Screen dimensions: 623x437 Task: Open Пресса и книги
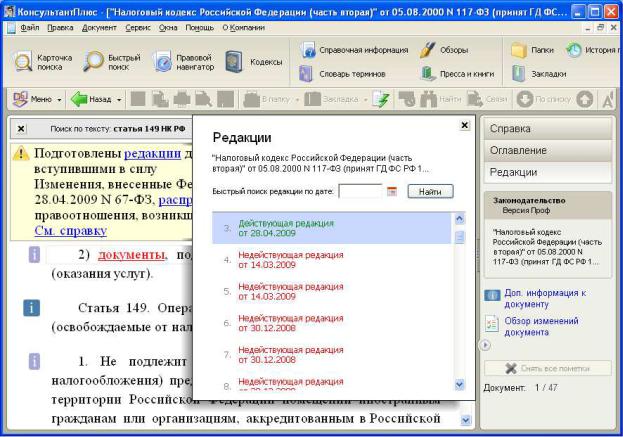coord(457,74)
